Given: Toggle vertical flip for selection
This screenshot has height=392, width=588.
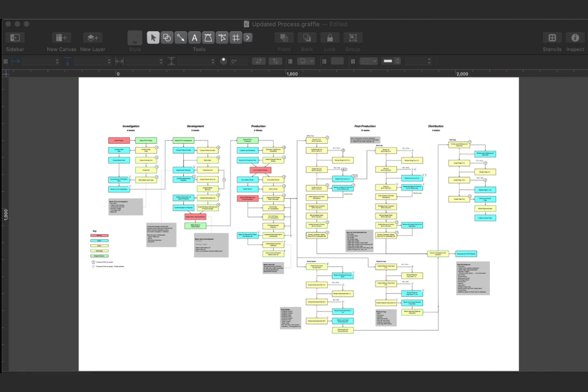Looking at the screenshot, I should (x=275, y=61).
